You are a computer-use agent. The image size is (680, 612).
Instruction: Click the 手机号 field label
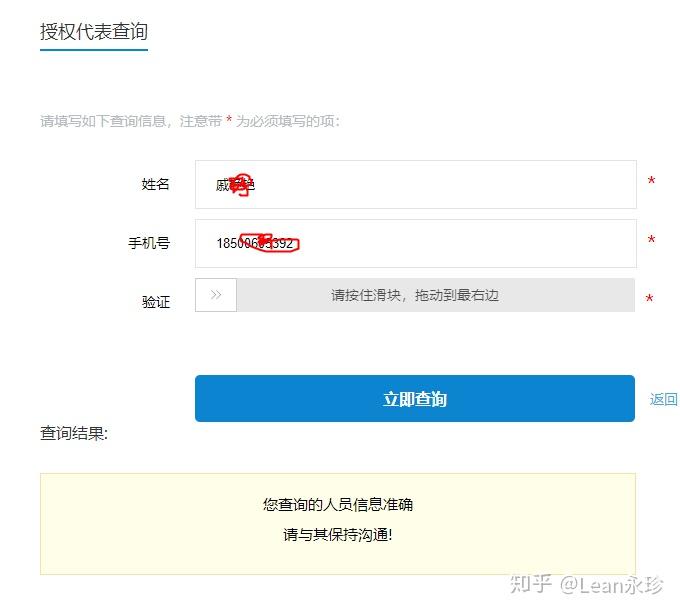[149, 243]
